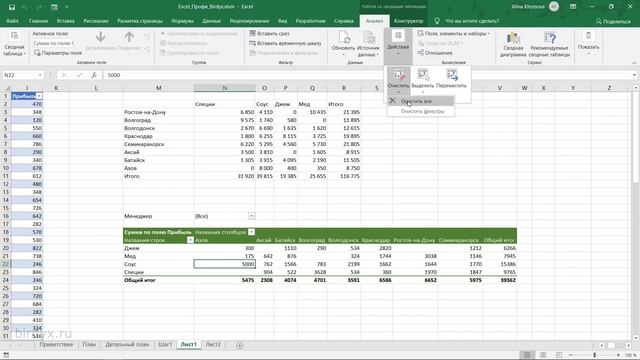Add a new sheet with plus button
The height and width of the screenshot is (360, 640).
[240, 345]
